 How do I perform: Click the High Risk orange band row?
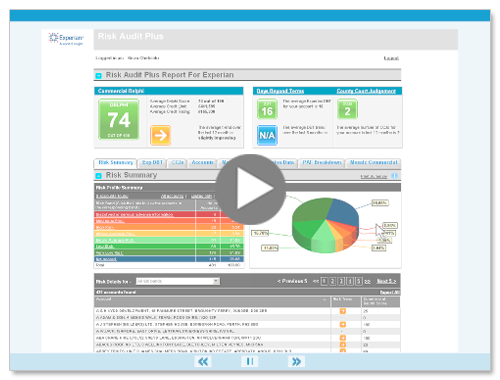point(169,227)
